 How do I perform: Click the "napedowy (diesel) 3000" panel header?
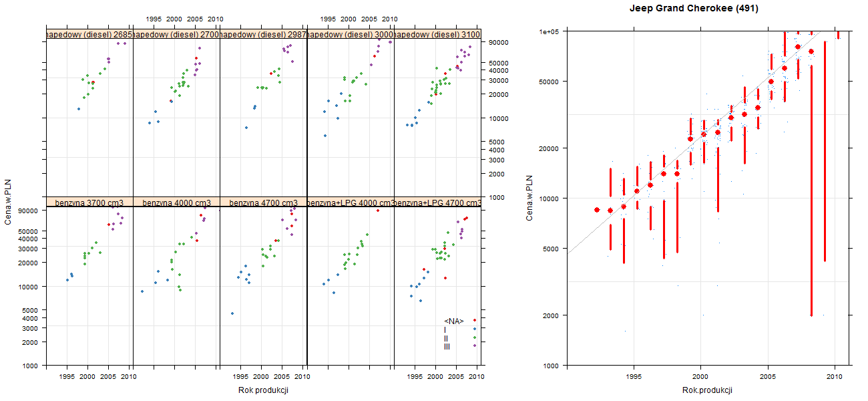click(351, 35)
